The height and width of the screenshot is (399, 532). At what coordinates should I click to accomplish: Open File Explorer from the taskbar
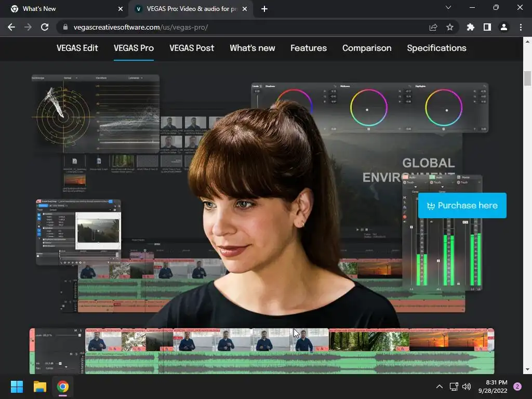[39, 387]
